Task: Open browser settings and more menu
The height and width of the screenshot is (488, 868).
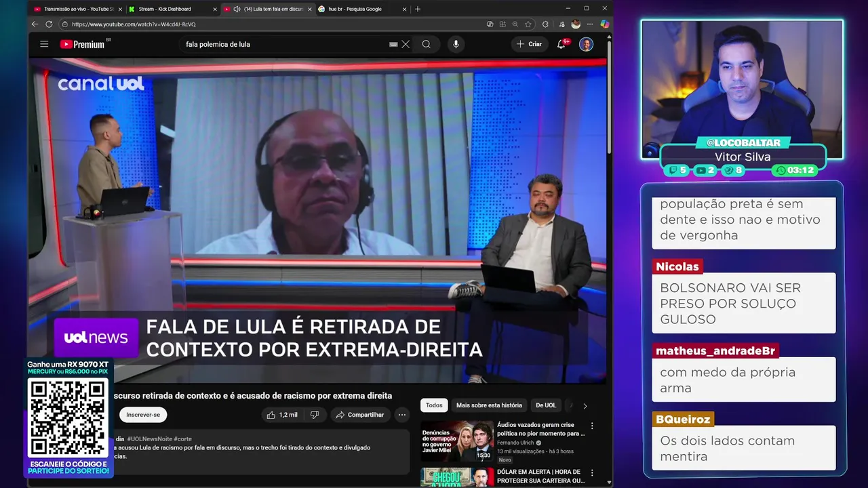Action: tap(589, 24)
